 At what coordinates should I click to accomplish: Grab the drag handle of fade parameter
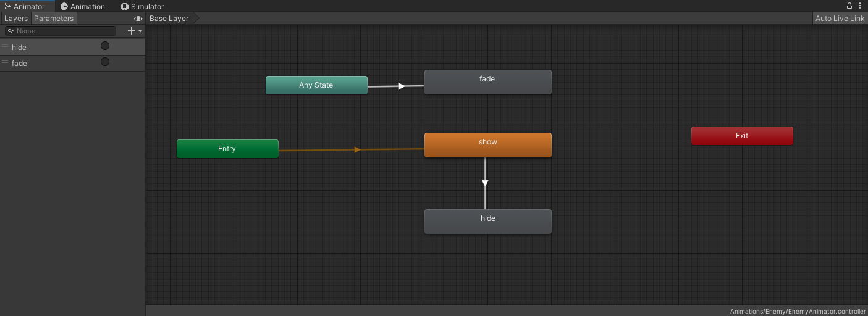click(5, 63)
